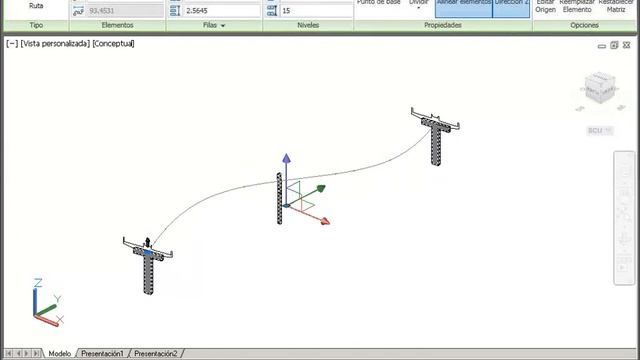Click Restablecer Matriz button
Viewport: 640px width, 360px height.
coord(616,6)
